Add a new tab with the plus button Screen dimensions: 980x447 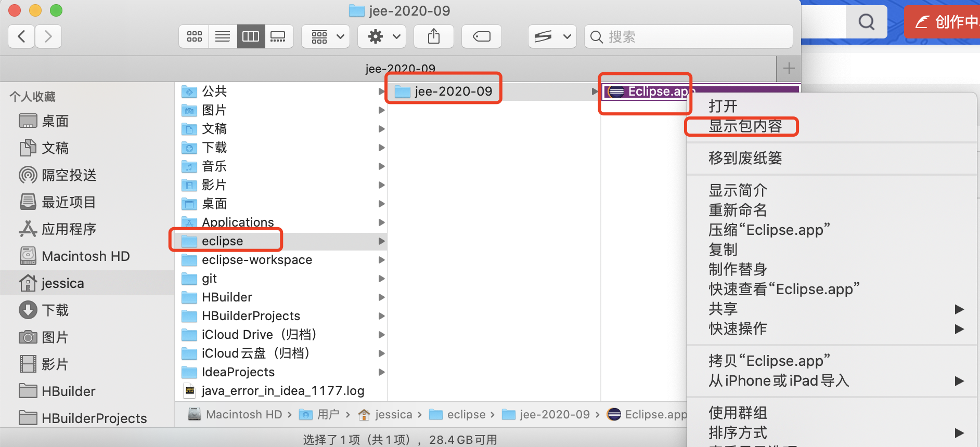pos(789,69)
